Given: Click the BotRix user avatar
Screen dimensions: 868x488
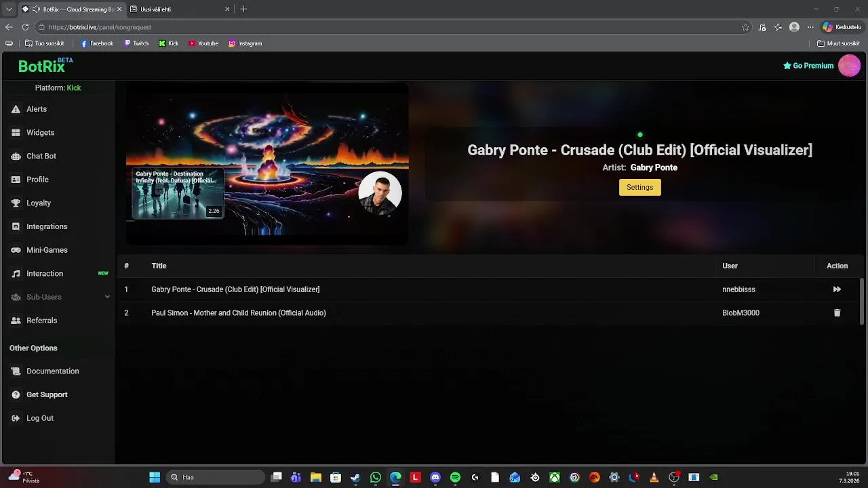Looking at the screenshot, I should pyautogui.click(x=849, y=66).
